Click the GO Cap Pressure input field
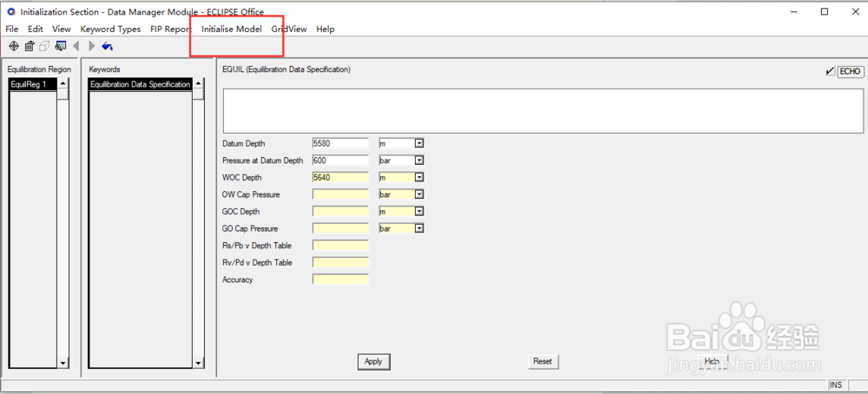868x394 pixels. (340, 228)
